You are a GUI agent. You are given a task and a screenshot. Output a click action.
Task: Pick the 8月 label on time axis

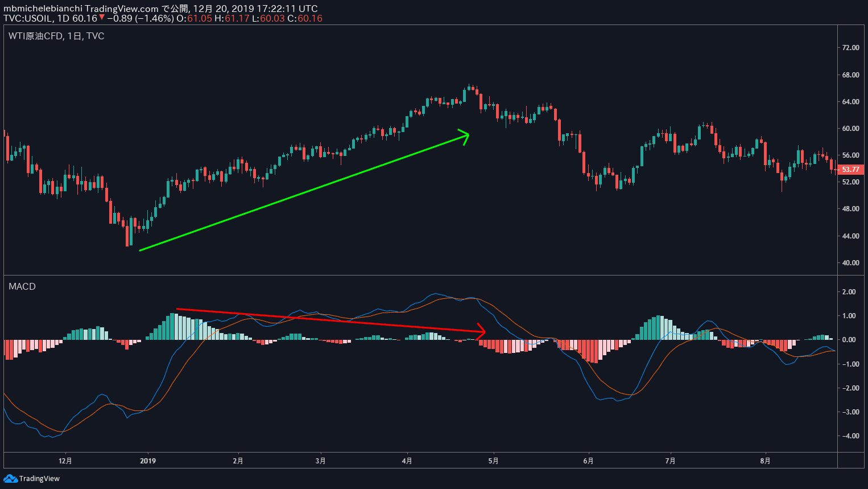point(766,461)
